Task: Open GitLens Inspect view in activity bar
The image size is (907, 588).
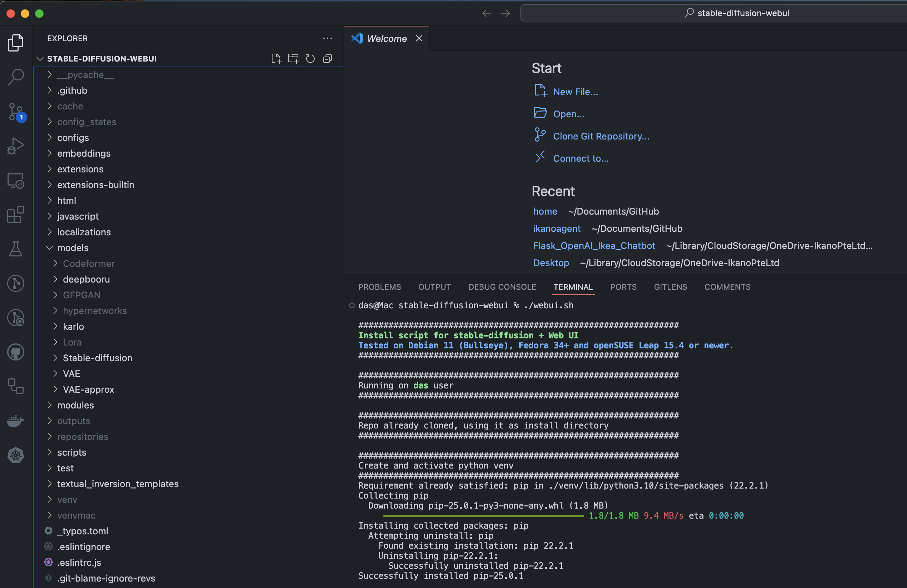Action: (x=16, y=318)
